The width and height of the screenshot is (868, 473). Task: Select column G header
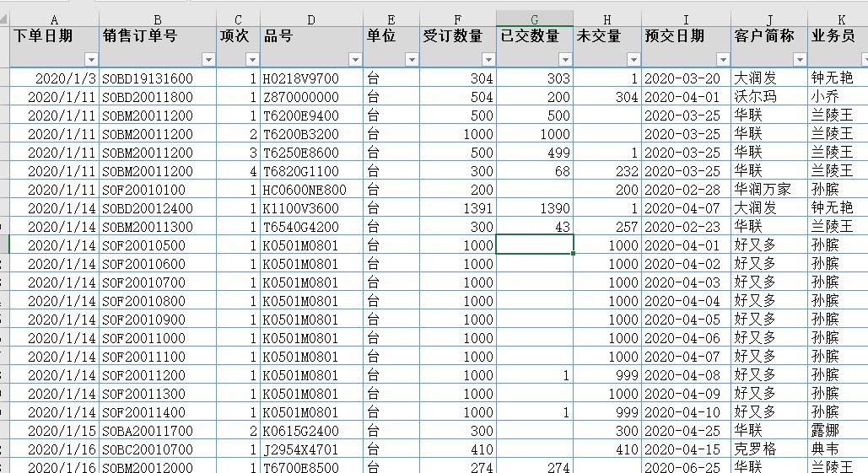[535, 20]
